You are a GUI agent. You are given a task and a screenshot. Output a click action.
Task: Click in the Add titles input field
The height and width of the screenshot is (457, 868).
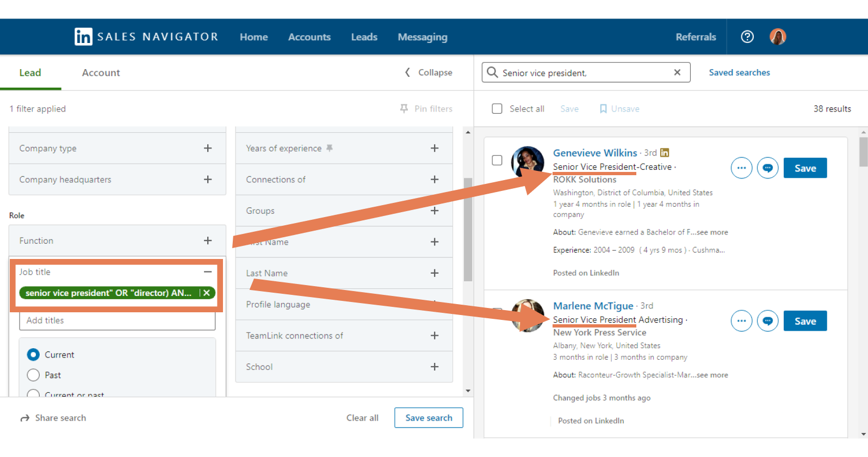[x=117, y=320]
